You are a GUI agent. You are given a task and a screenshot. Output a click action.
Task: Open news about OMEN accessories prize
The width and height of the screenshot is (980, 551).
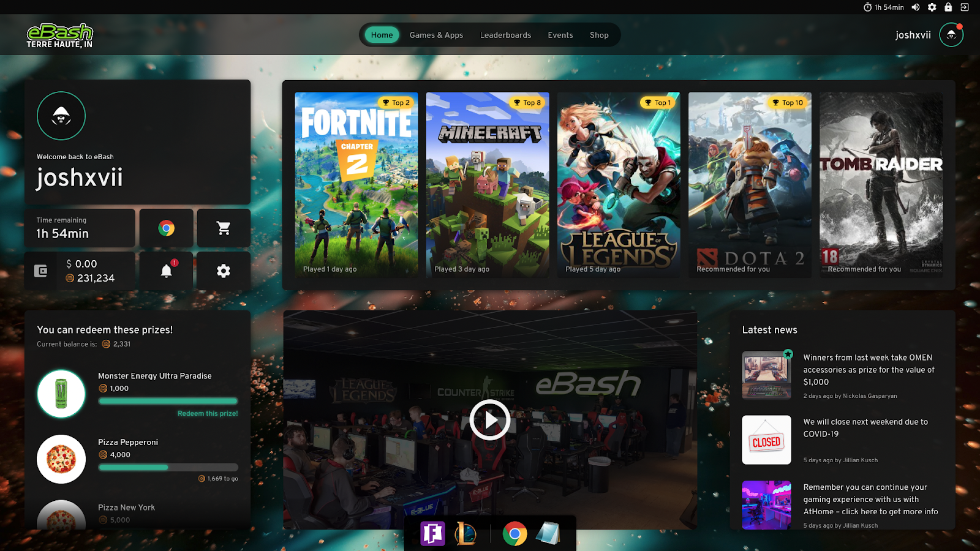869,370
